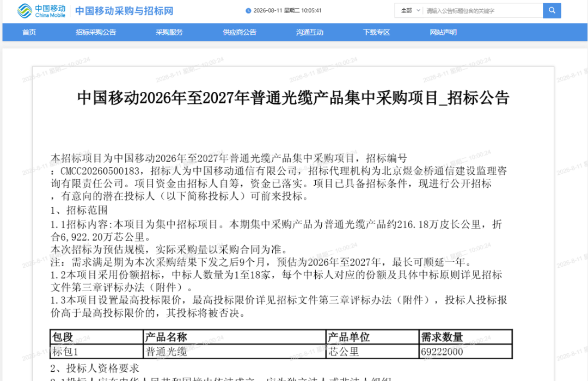
Task: Click the 芯公里 table cell
Action: pos(372,352)
